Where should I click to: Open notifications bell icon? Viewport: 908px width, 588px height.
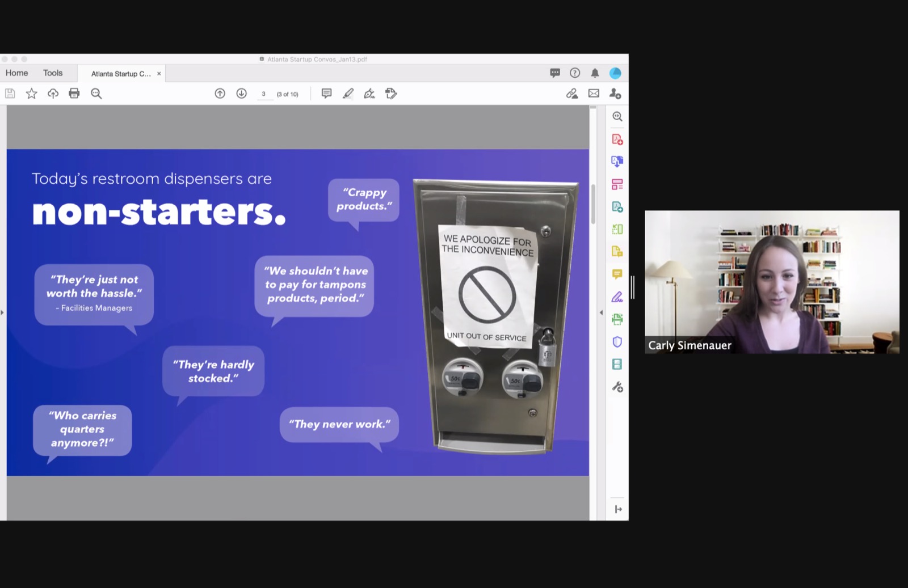595,73
